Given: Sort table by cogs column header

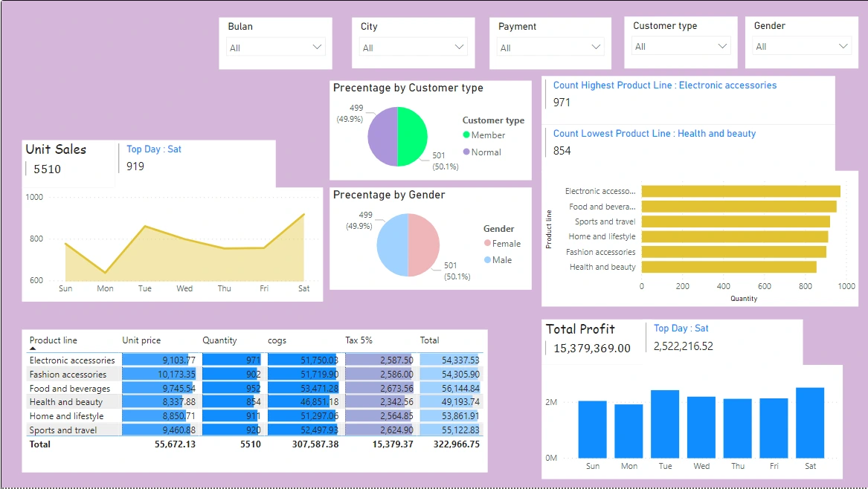Looking at the screenshot, I should click(277, 341).
